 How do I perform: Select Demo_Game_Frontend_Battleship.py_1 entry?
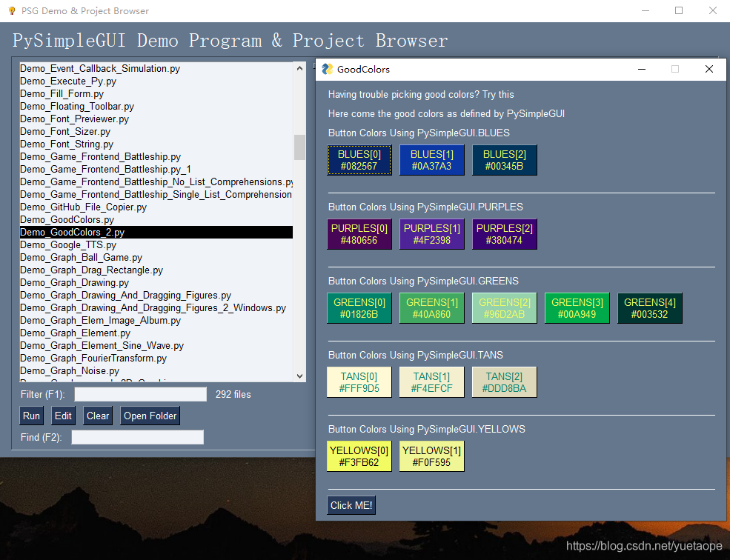tap(156, 169)
